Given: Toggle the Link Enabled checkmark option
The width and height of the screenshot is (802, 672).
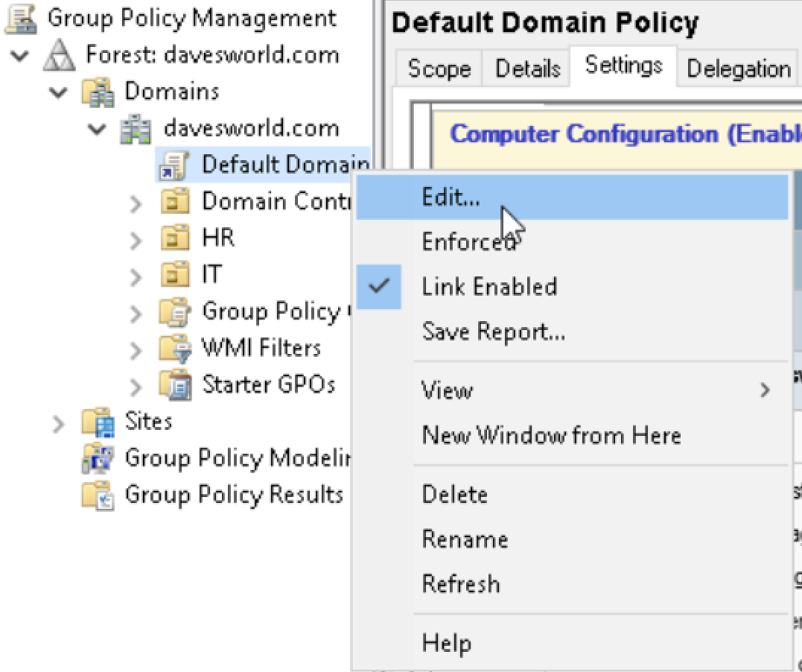Looking at the screenshot, I should [x=488, y=287].
